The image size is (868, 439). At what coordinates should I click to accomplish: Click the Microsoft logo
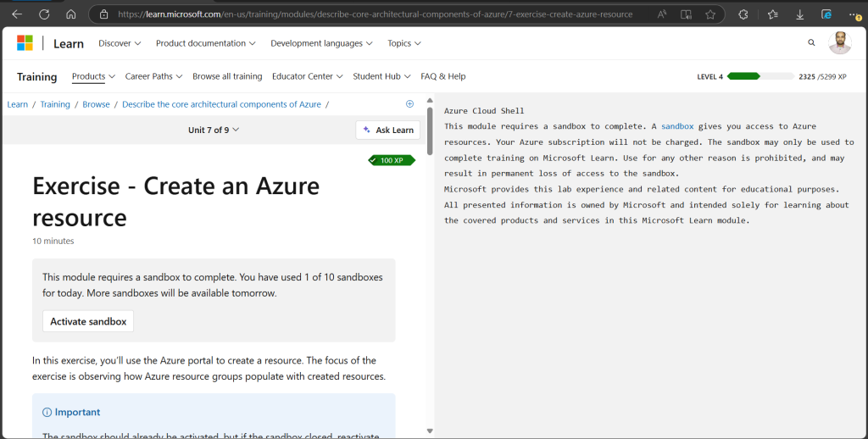tap(25, 43)
